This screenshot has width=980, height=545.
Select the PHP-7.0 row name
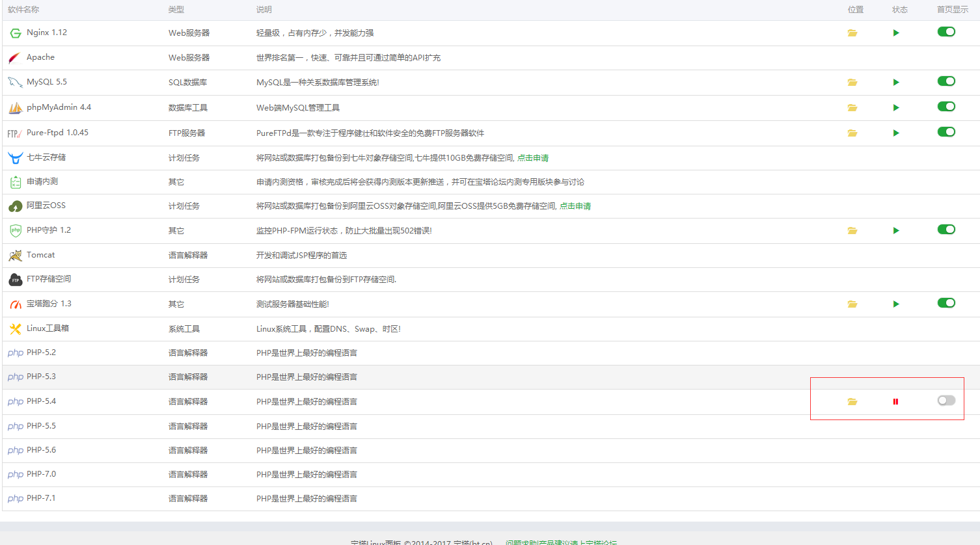pos(41,474)
